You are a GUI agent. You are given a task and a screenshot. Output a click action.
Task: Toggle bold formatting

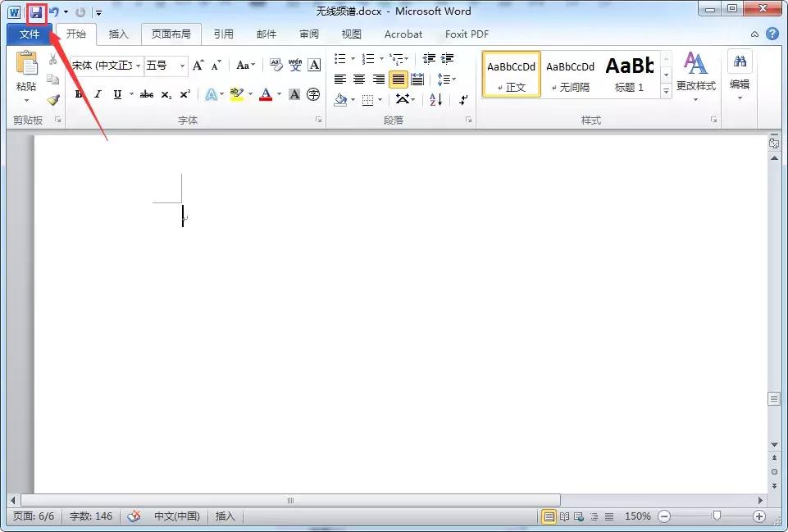pos(79,94)
